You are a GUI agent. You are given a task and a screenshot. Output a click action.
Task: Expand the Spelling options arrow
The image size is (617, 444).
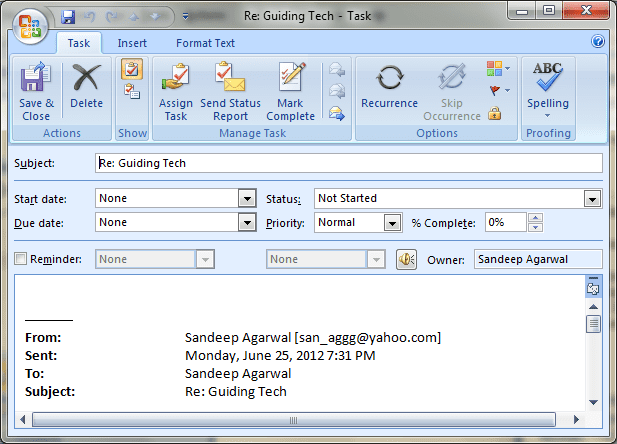click(x=547, y=116)
